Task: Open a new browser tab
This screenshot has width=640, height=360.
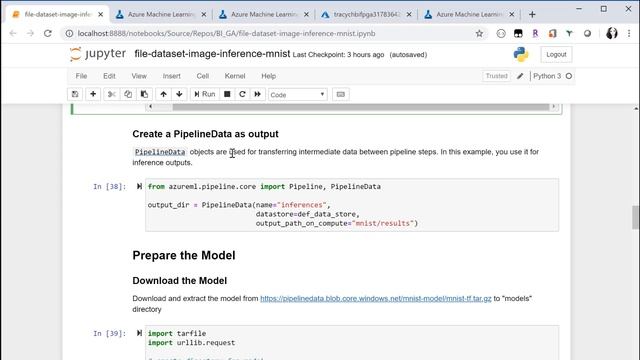Action: pyautogui.click(x=532, y=15)
